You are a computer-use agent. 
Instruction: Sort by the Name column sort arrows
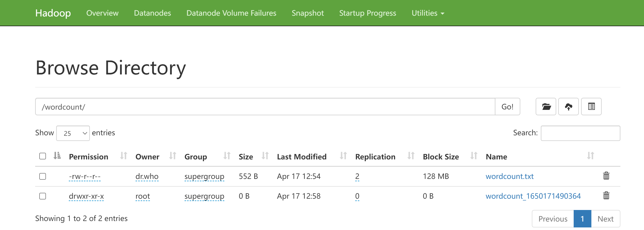click(x=590, y=156)
